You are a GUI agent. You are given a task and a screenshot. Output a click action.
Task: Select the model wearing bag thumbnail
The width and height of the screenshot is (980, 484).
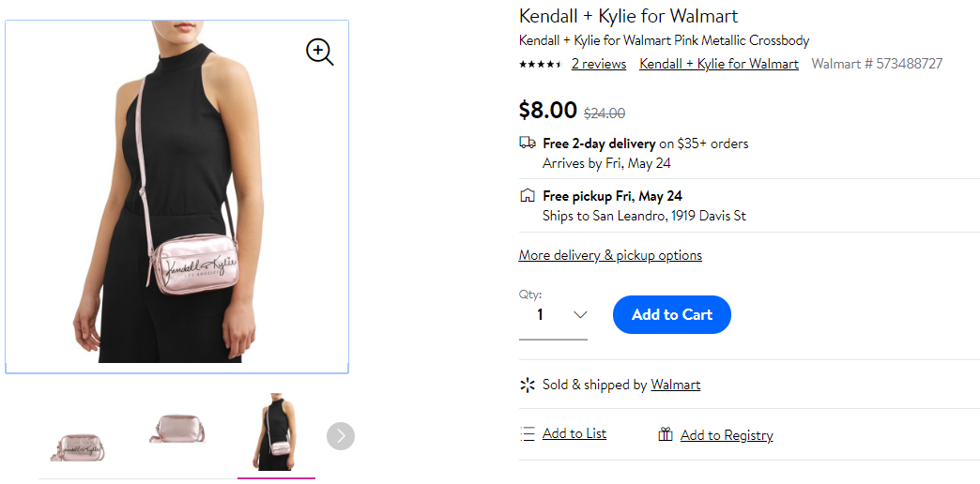(x=276, y=431)
